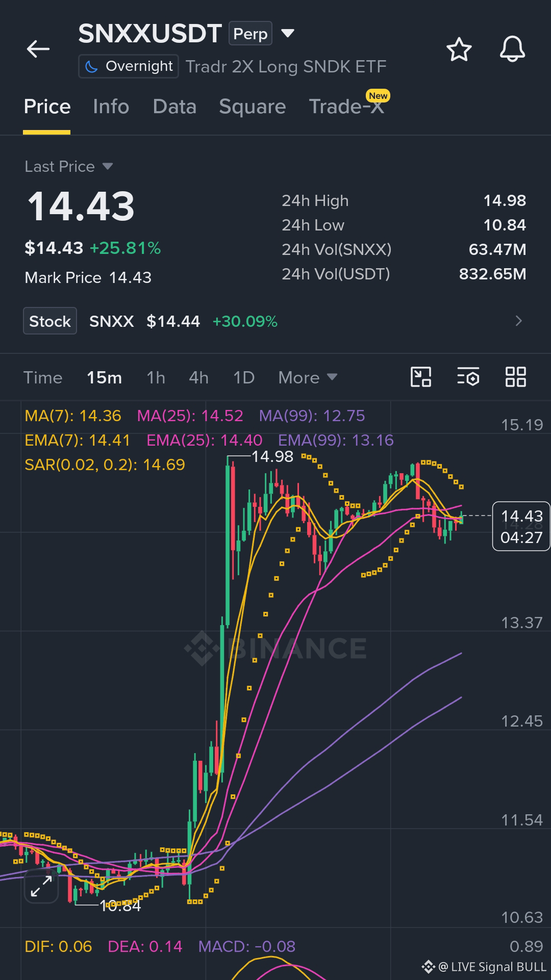
Task: Tap the current price tag 14.43 04:27
Action: 521,526
